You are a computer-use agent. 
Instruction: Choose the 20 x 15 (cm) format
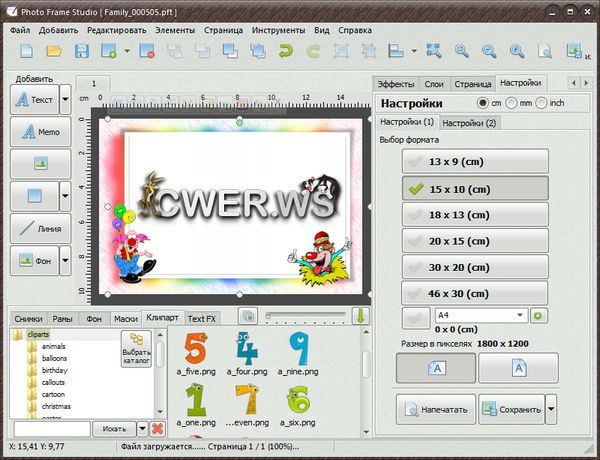pos(474,240)
